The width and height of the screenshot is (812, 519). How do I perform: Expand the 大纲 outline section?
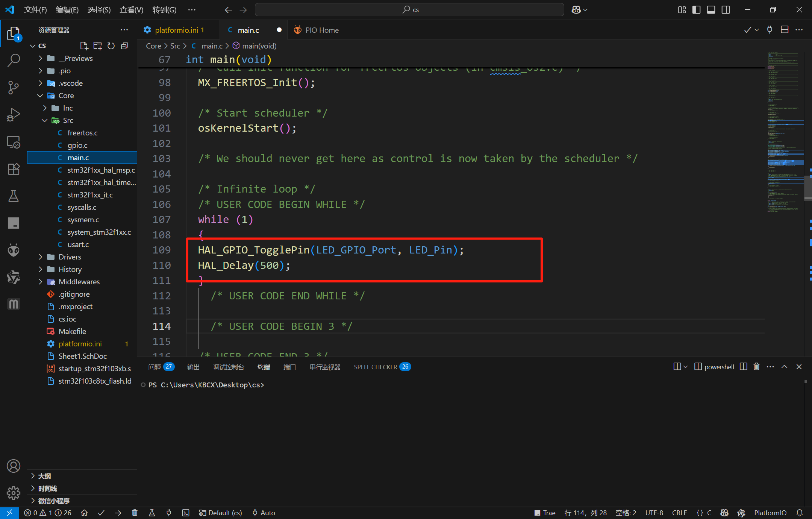[x=44, y=476]
